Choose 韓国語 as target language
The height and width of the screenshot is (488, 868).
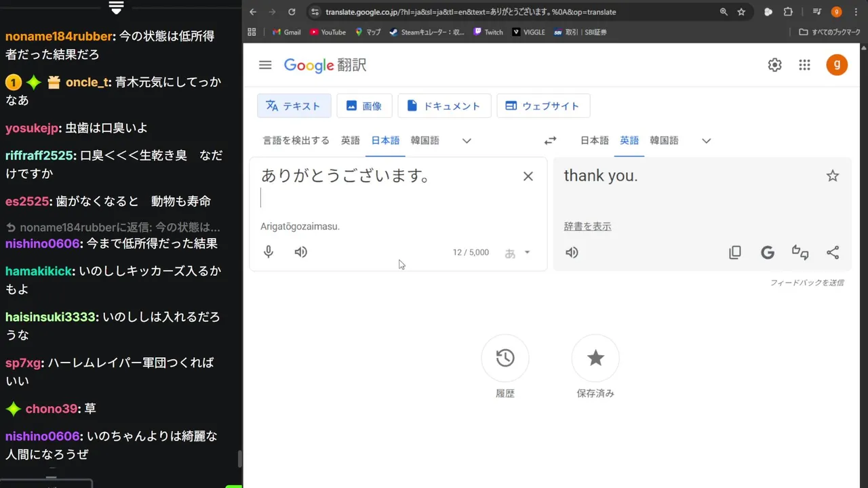click(x=664, y=140)
